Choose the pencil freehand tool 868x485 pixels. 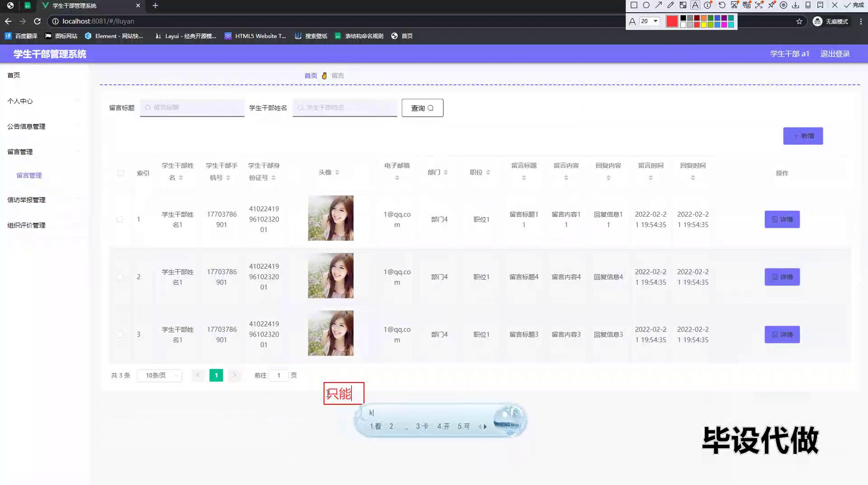coord(670,5)
